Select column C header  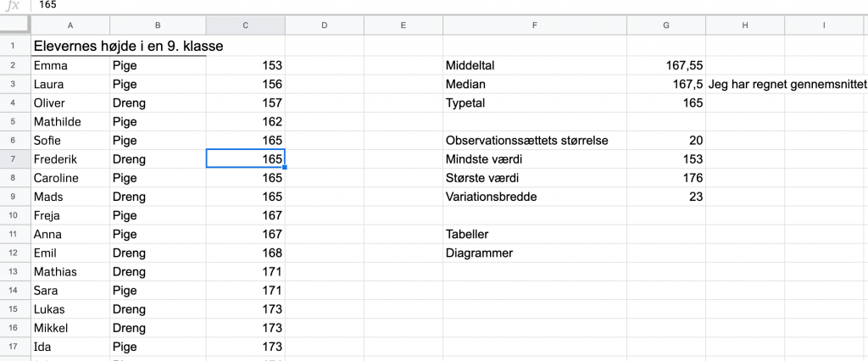tap(245, 25)
